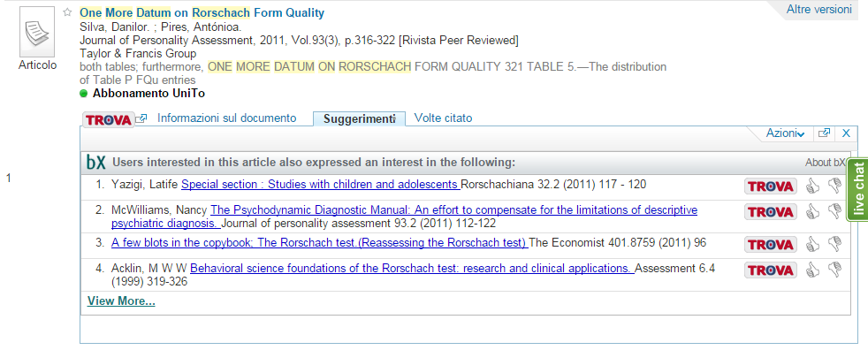This screenshot has width=868, height=350.
Task: Close the Suggerimenti panel
Action: point(846,133)
